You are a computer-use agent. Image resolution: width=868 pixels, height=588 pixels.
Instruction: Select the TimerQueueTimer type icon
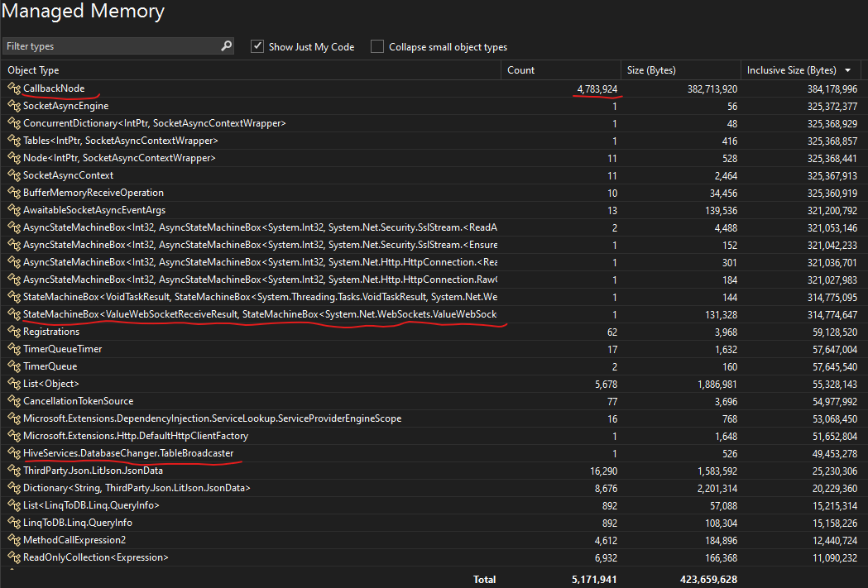[13, 349]
